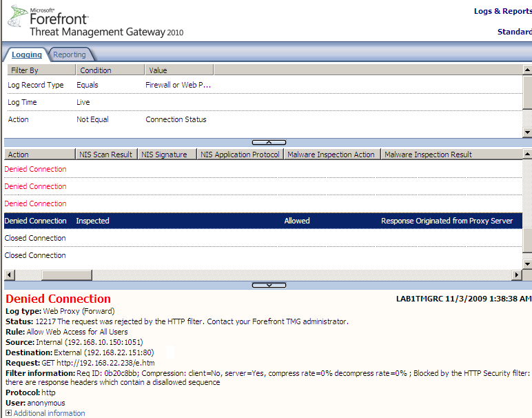Click the Forefront logo icon
The width and height of the screenshot is (532, 418).
click(18, 16)
